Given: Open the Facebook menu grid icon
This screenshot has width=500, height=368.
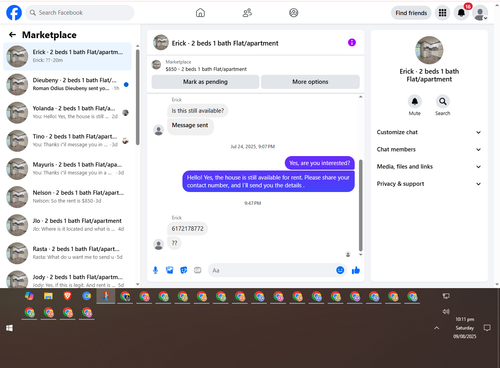Looking at the screenshot, I should pos(442,13).
